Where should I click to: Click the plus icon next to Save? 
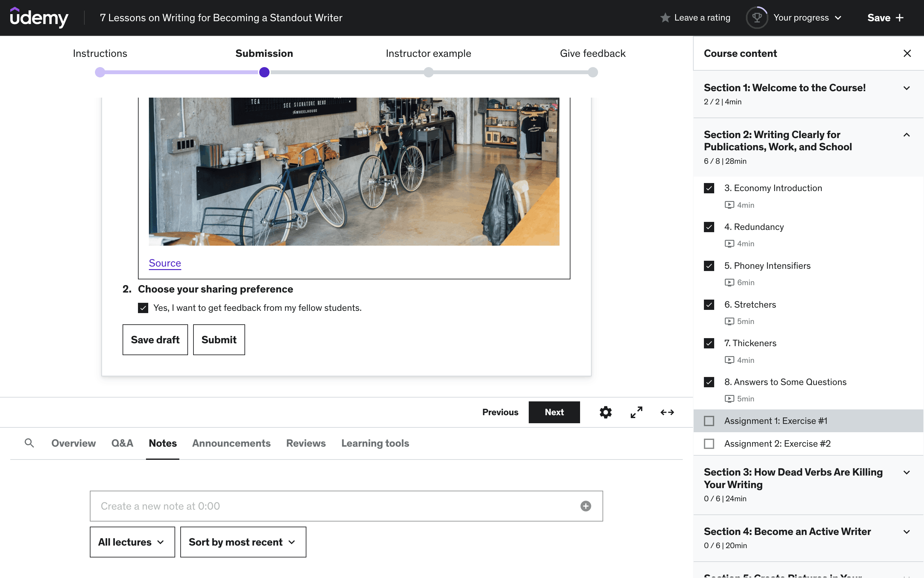(900, 18)
